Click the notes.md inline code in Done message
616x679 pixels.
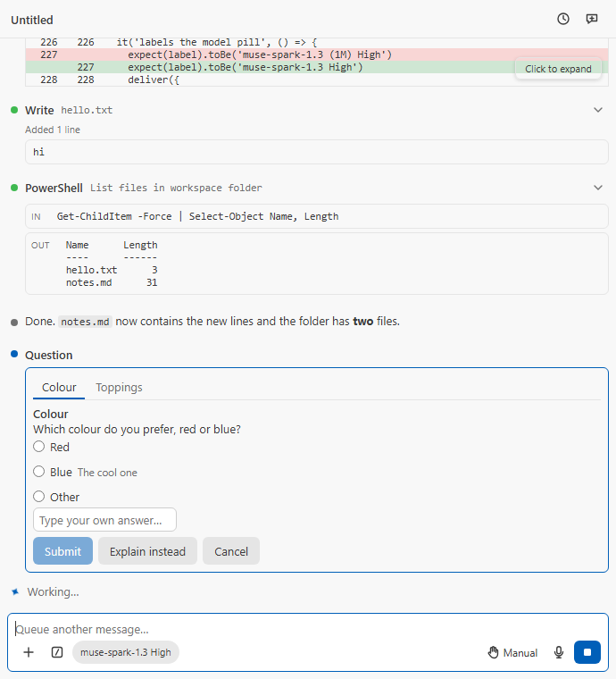(x=85, y=322)
